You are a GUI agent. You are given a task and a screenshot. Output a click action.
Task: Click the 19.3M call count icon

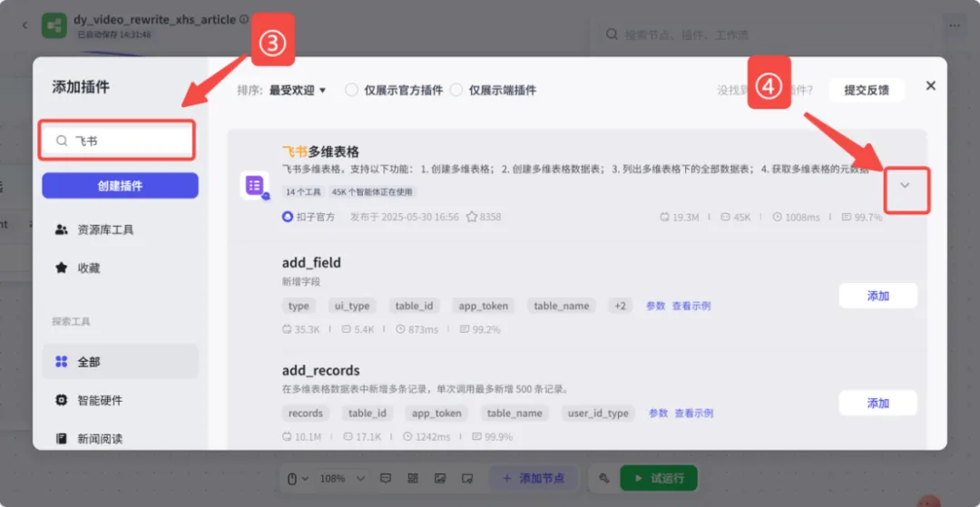coord(664,218)
